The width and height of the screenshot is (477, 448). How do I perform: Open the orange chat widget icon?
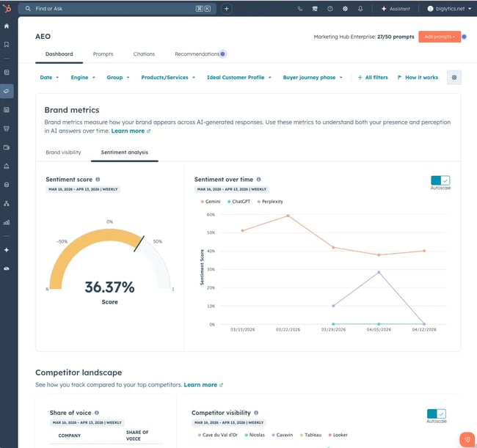467,439
